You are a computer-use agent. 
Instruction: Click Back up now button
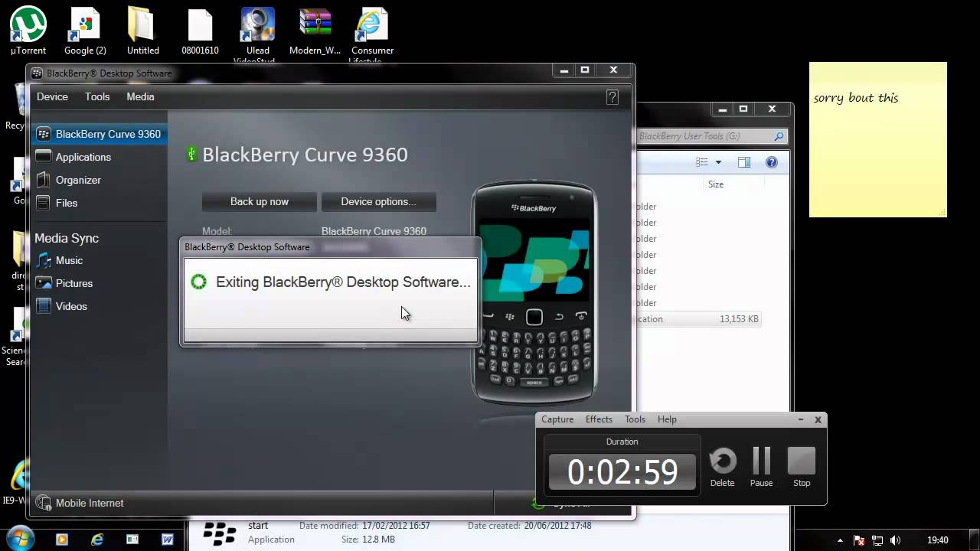point(260,201)
